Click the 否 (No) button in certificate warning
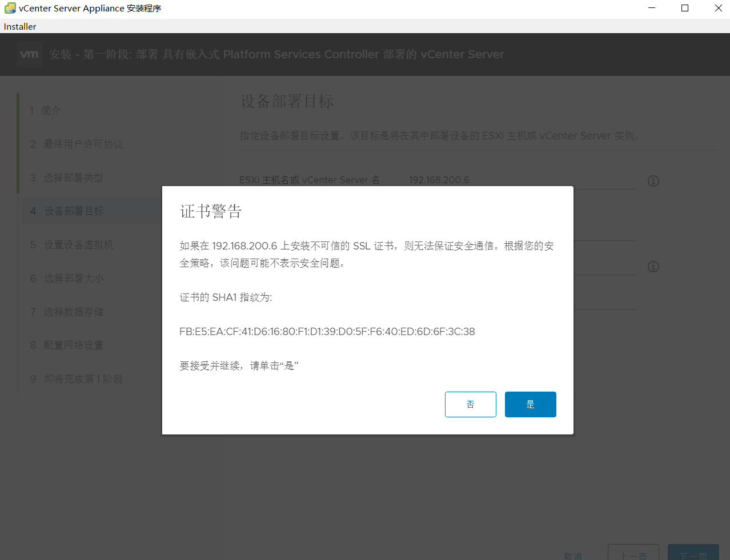The width and height of the screenshot is (730, 560). click(x=470, y=404)
